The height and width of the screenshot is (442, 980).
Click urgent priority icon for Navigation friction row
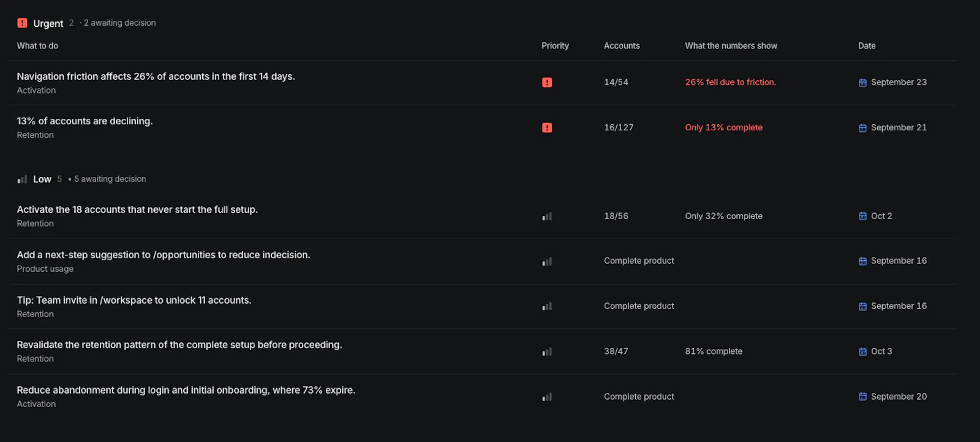[x=547, y=82]
